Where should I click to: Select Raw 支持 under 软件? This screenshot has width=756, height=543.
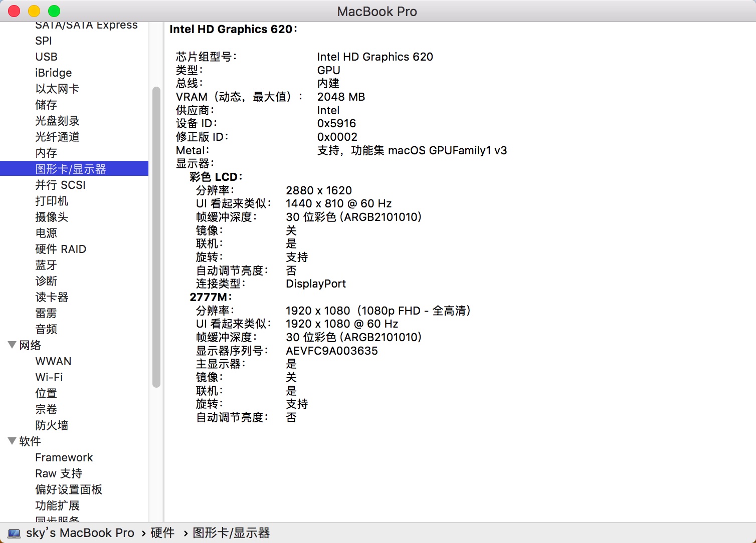(x=59, y=473)
